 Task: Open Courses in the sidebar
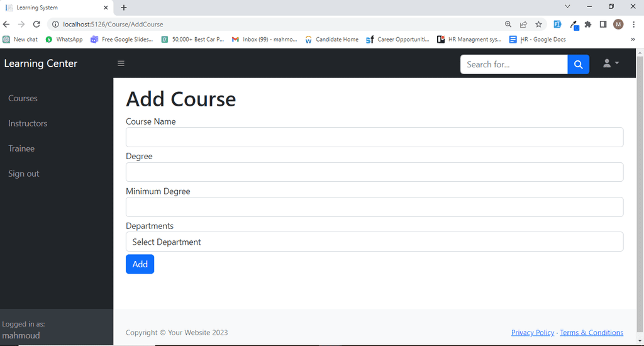(x=23, y=98)
